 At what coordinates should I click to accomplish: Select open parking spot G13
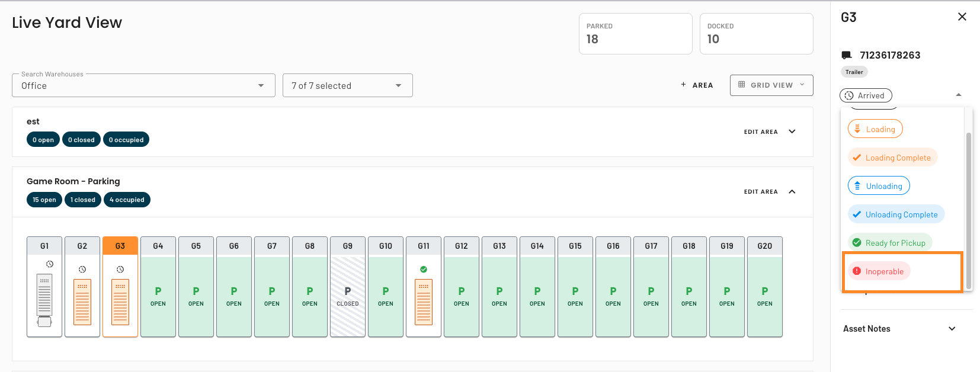499,287
